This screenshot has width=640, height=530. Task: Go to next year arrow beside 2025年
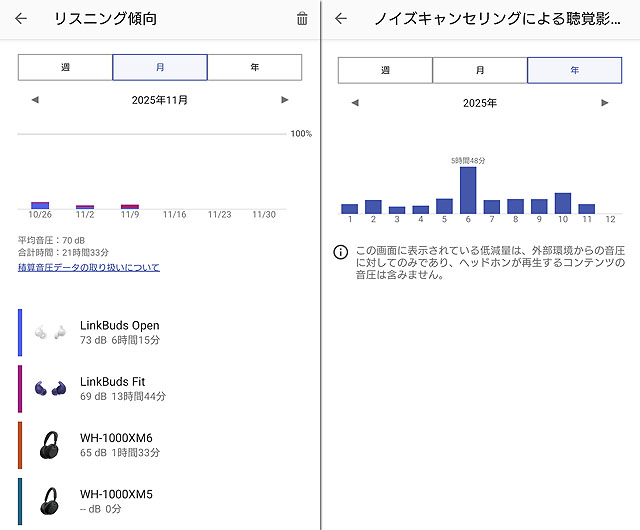pos(604,103)
